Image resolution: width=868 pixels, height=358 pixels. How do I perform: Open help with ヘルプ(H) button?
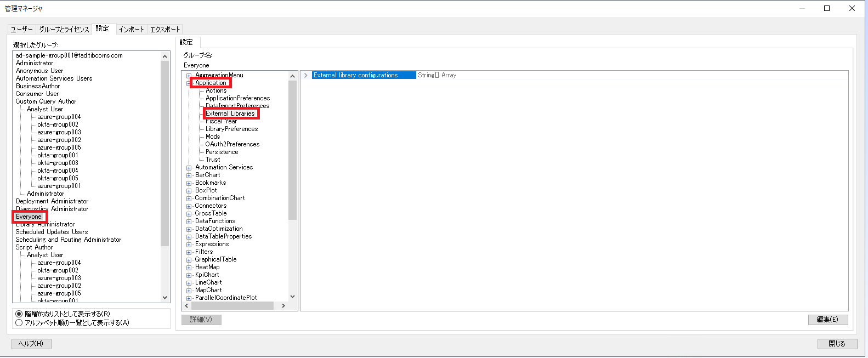[31, 344]
